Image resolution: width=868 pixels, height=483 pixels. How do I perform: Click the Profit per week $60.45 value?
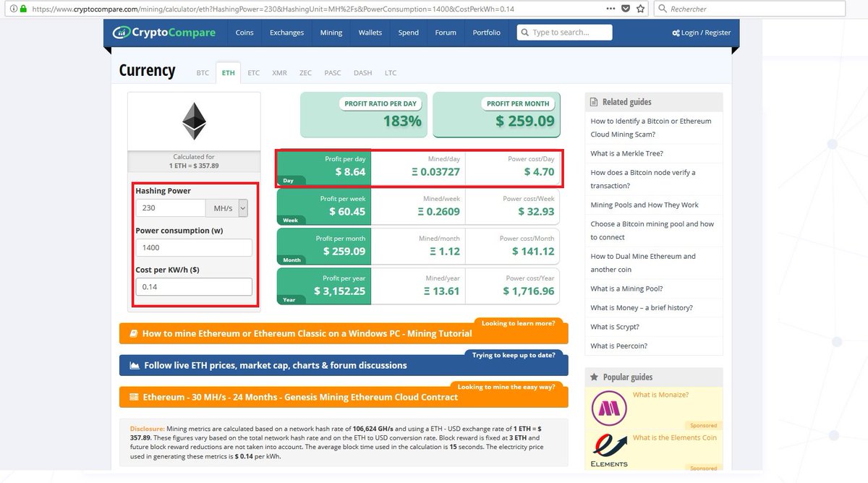click(347, 211)
